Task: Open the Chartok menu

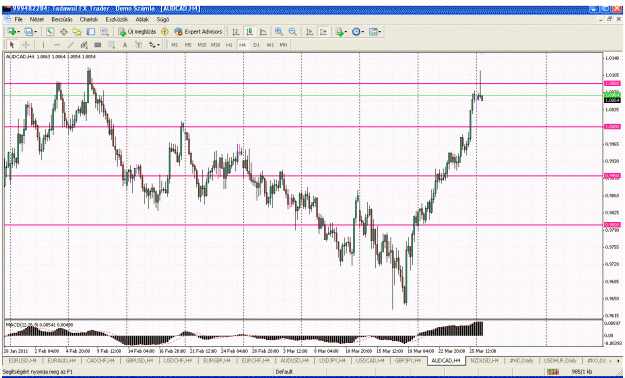Action: [x=88, y=19]
